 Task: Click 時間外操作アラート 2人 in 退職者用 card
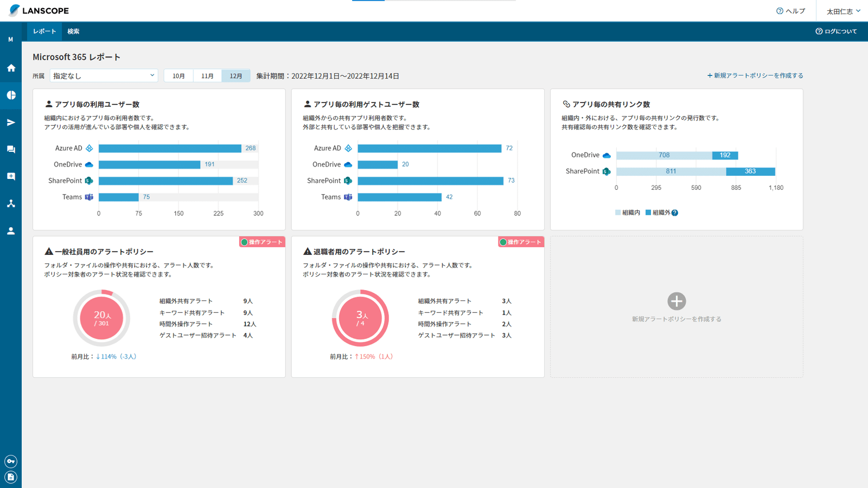(464, 324)
